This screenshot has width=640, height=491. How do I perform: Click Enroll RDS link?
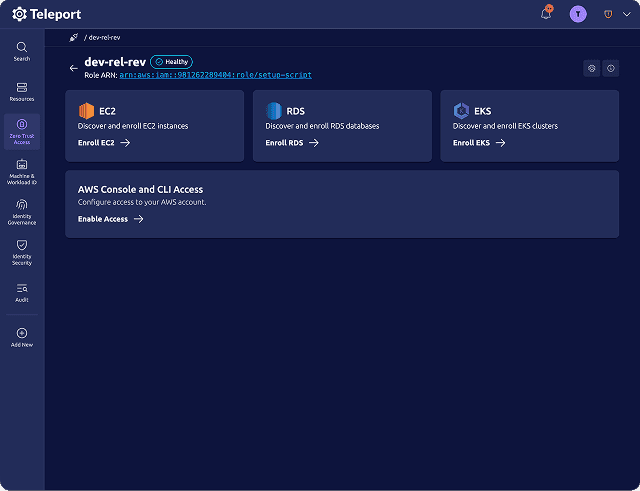pos(292,142)
